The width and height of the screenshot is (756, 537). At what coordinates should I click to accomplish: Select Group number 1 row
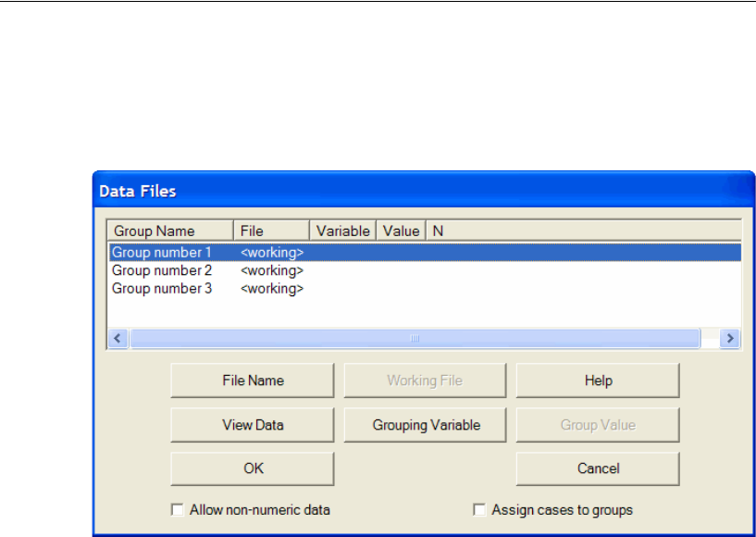[162, 252]
